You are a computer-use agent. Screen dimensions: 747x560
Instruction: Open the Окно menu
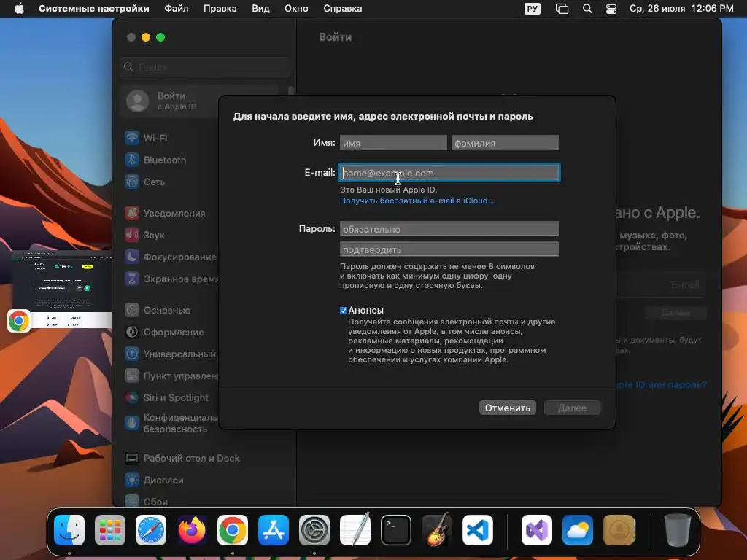pyautogui.click(x=296, y=9)
